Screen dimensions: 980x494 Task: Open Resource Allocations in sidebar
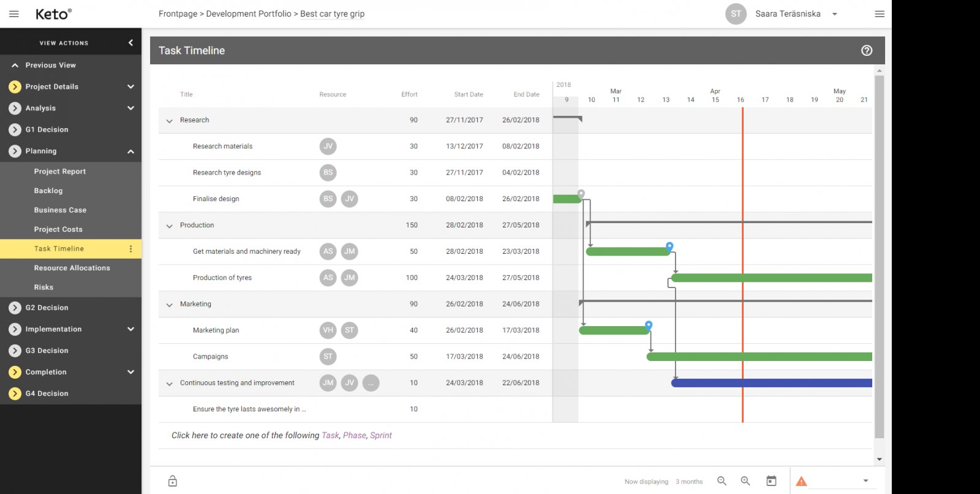(x=72, y=268)
